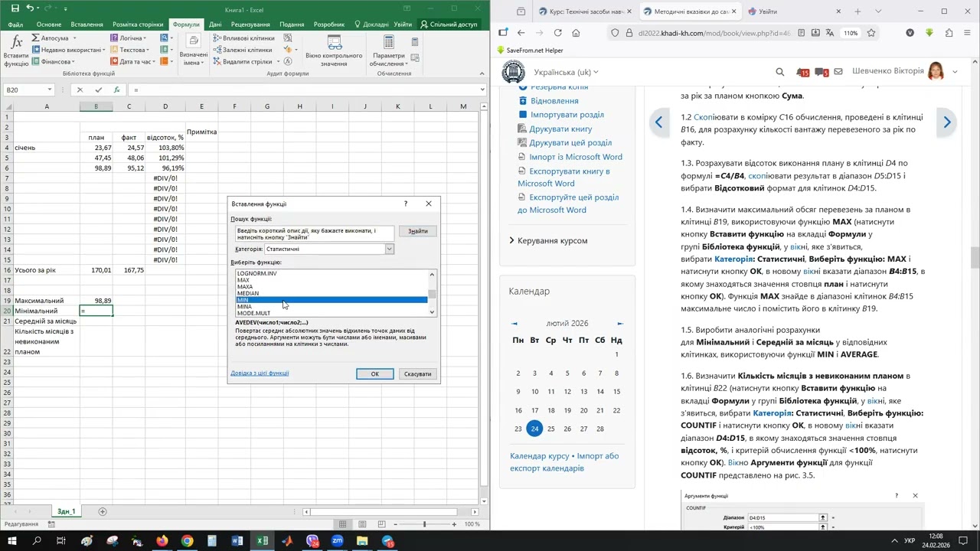Image resolution: width=980 pixels, height=551 pixels.
Task: Click the site search magnifier icon
Action: click(x=779, y=72)
